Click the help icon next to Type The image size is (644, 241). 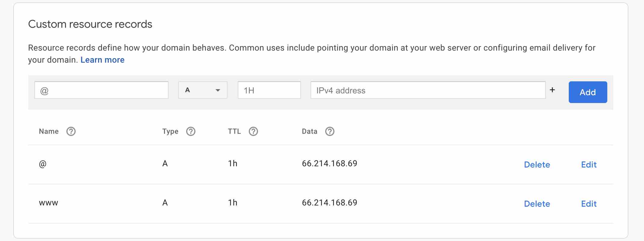point(191,131)
